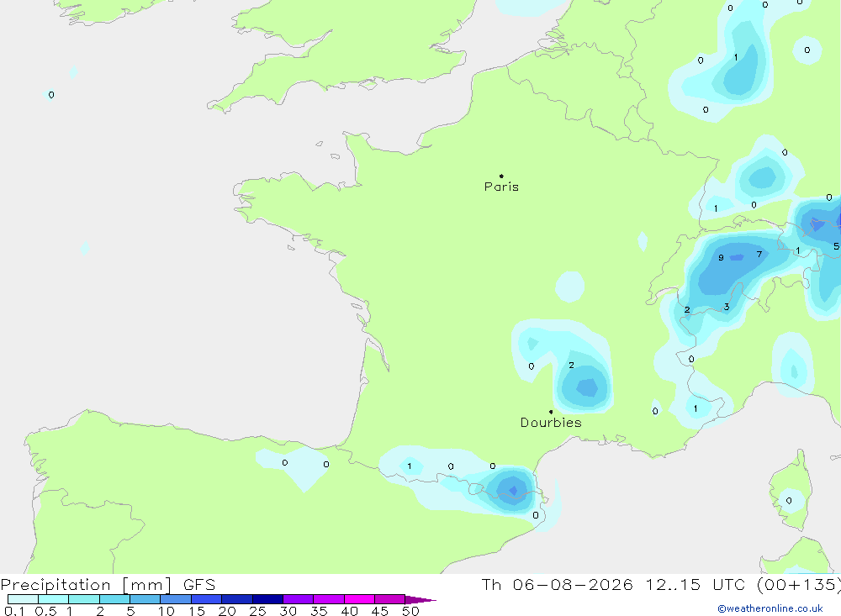Select the 0.5–1 mm legend swatch
Image resolution: width=841 pixels, height=616 pixels.
[54, 599]
